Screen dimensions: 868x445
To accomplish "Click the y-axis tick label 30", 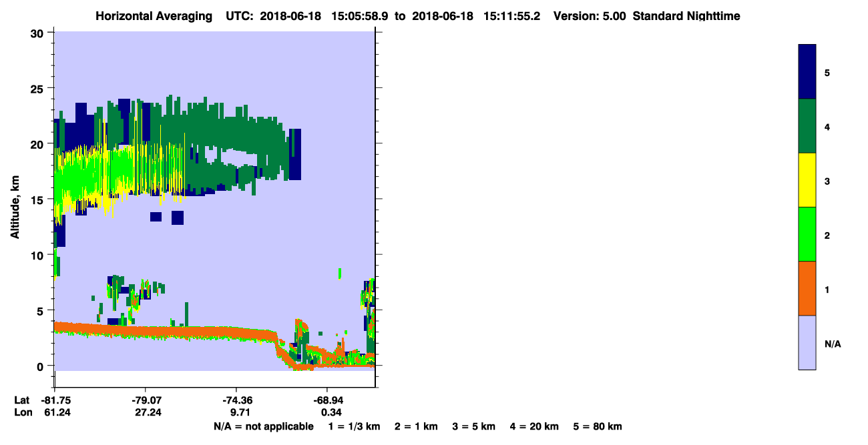I will [x=38, y=33].
